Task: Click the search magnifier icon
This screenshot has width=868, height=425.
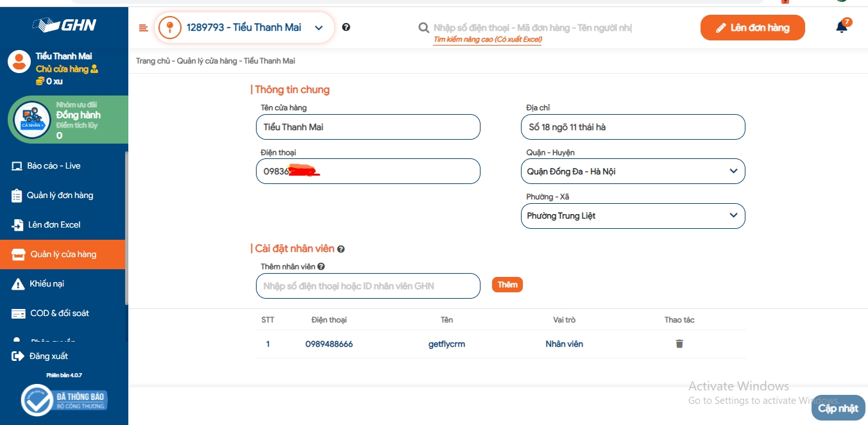Action: point(423,28)
